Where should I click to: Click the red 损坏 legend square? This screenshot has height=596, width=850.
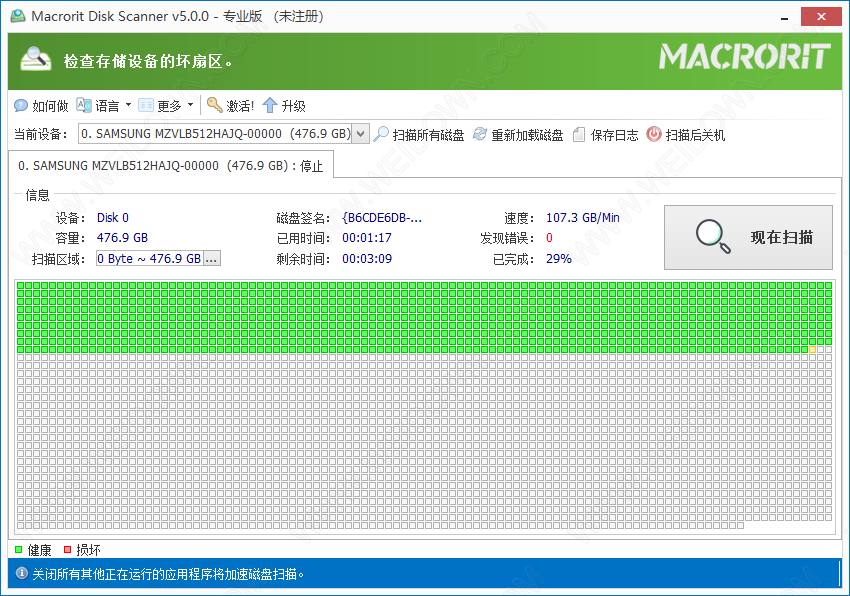pos(68,549)
